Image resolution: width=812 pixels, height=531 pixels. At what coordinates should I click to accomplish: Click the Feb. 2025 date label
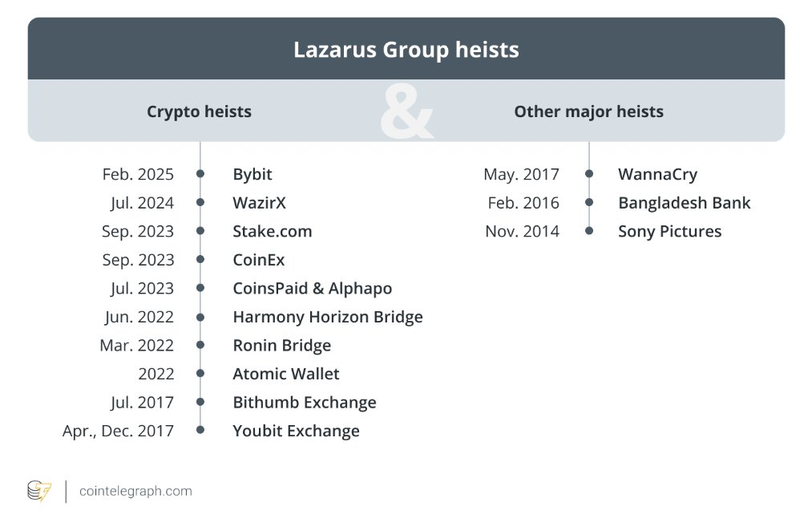(x=138, y=174)
